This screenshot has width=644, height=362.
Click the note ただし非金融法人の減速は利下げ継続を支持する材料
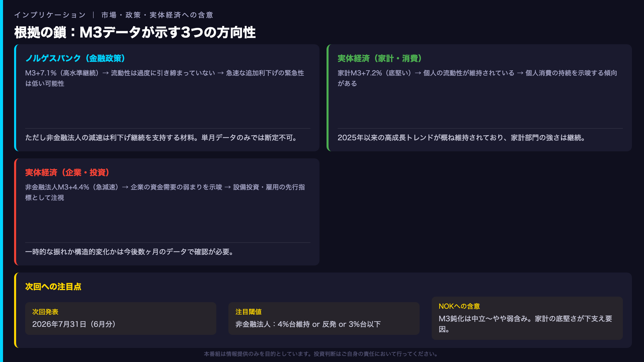[x=161, y=138]
